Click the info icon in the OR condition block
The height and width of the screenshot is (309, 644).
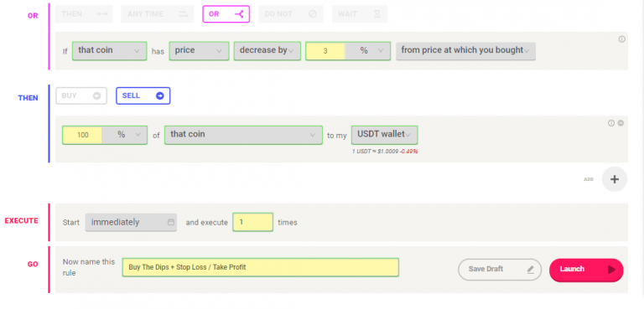click(621, 39)
